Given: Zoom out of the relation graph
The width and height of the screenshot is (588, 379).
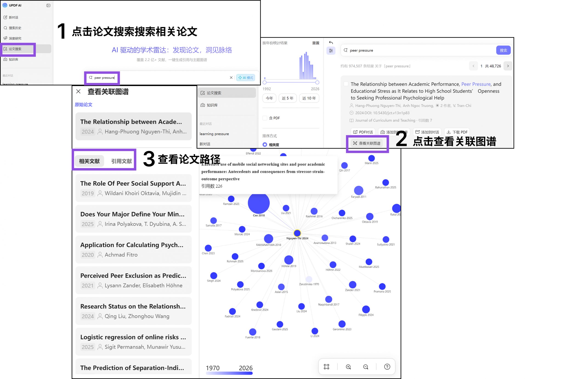Looking at the screenshot, I should coord(366,367).
